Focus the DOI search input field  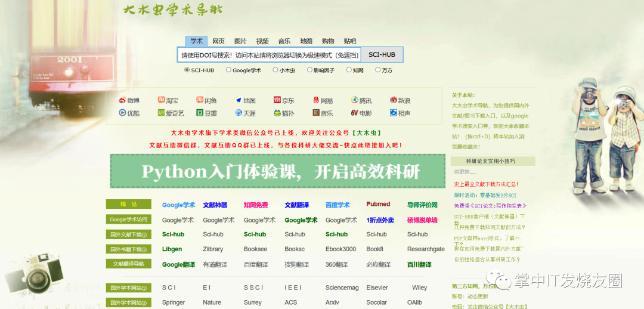[x=270, y=55]
